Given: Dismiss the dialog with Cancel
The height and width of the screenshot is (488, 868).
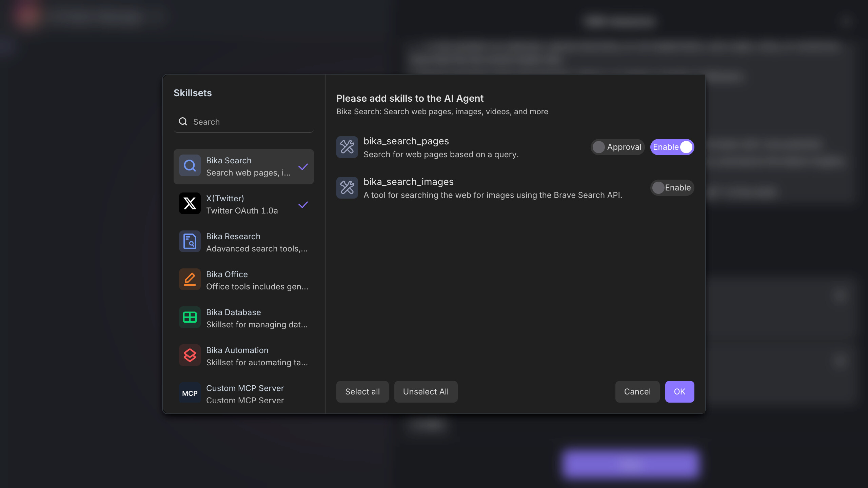Looking at the screenshot, I should (637, 392).
